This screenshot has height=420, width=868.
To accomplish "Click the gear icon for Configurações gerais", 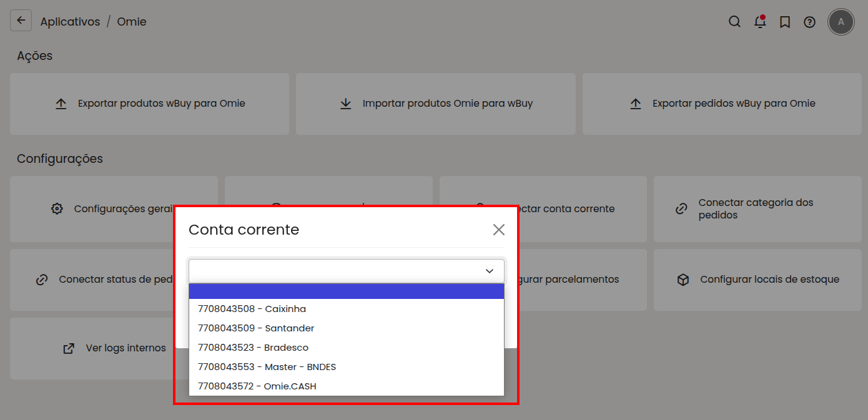I will (57, 209).
